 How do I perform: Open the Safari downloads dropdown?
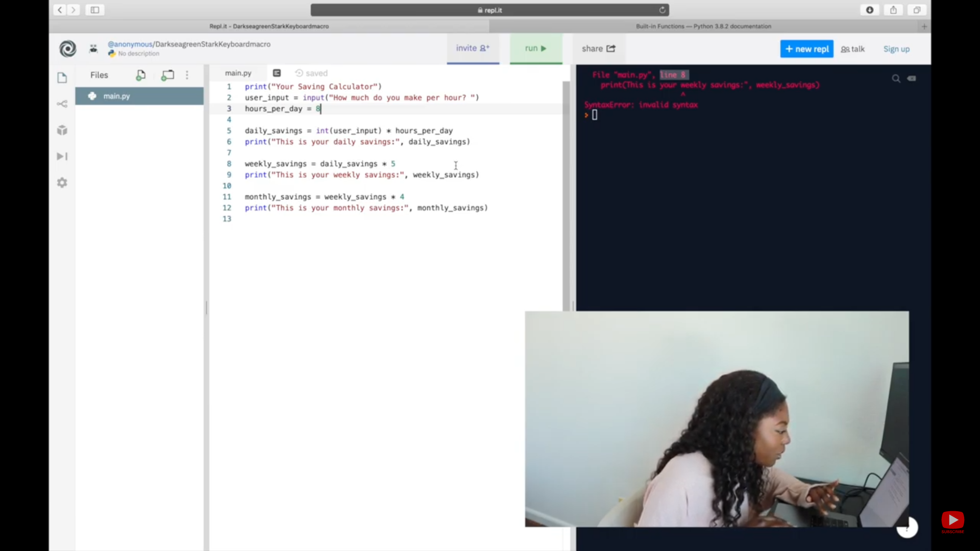click(x=870, y=10)
